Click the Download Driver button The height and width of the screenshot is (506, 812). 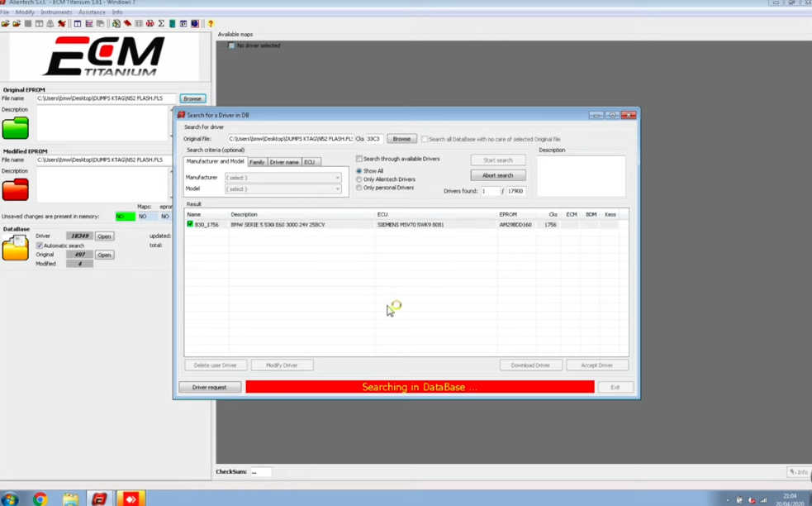coord(530,365)
